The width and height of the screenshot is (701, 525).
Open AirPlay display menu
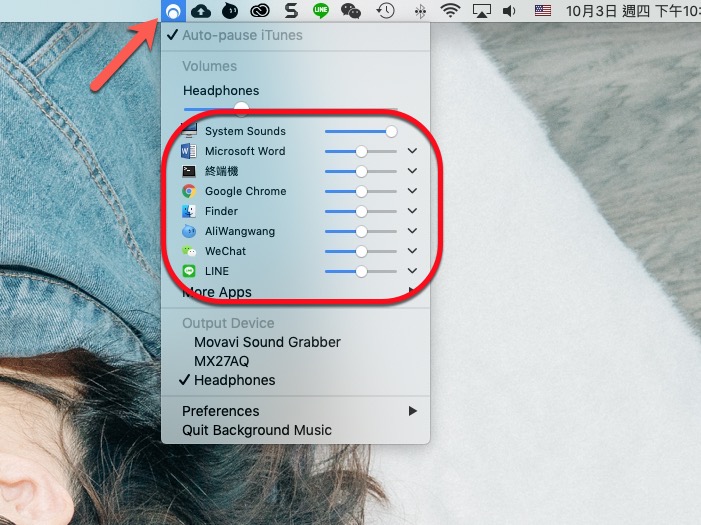point(481,11)
